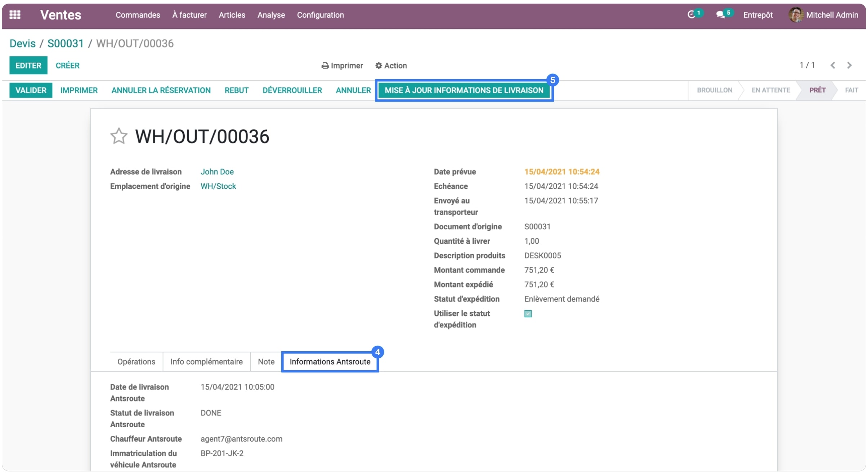Image resolution: width=868 pixels, height=474 pixels.
Task: Mark WH/OUT/00036 as favorite with star
Action: point(118,137)
